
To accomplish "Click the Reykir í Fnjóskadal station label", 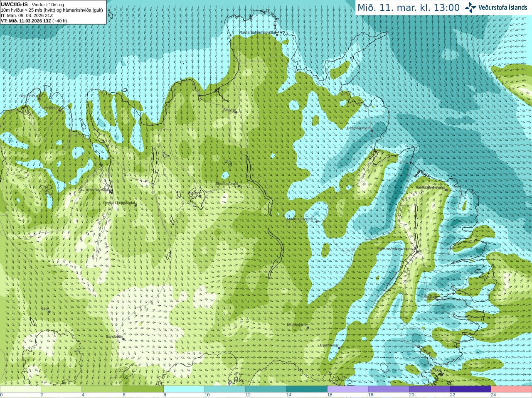I will point(119,203).
